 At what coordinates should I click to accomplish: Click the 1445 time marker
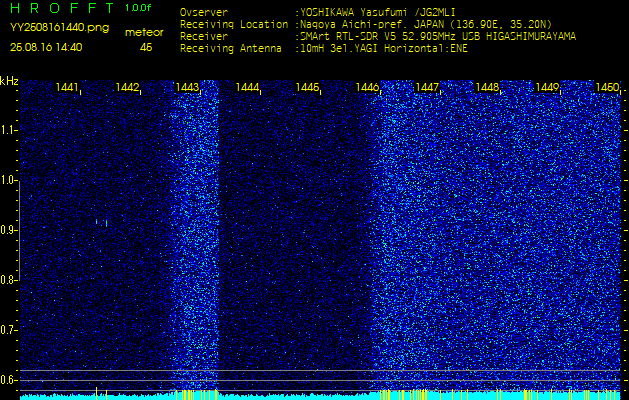(307, 87)
